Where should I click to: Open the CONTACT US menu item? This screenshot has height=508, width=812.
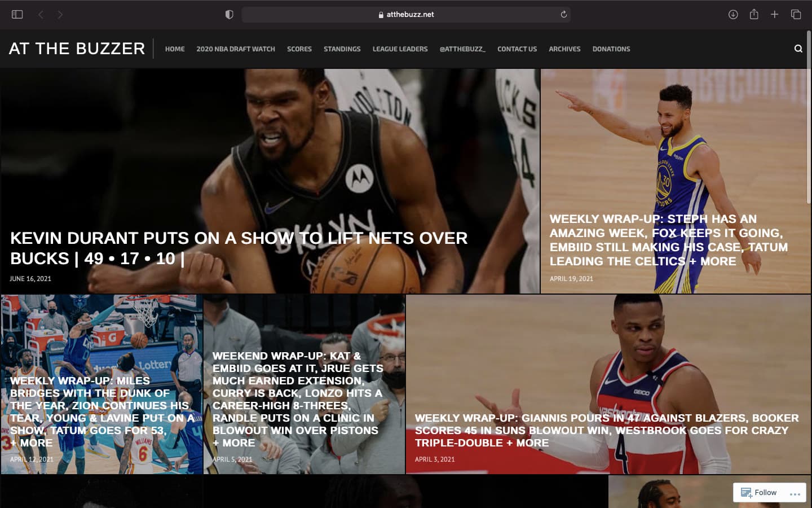(517, 49)
